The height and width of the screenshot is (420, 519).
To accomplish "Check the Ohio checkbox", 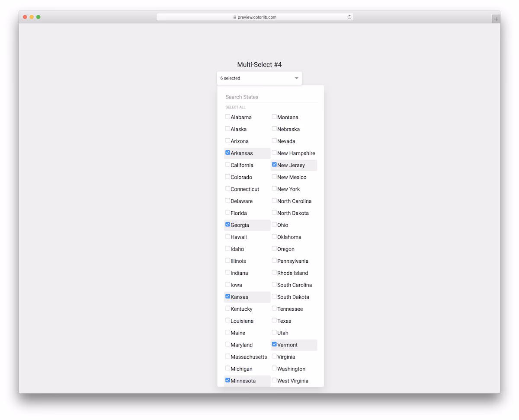I will [x=274, y=225].
